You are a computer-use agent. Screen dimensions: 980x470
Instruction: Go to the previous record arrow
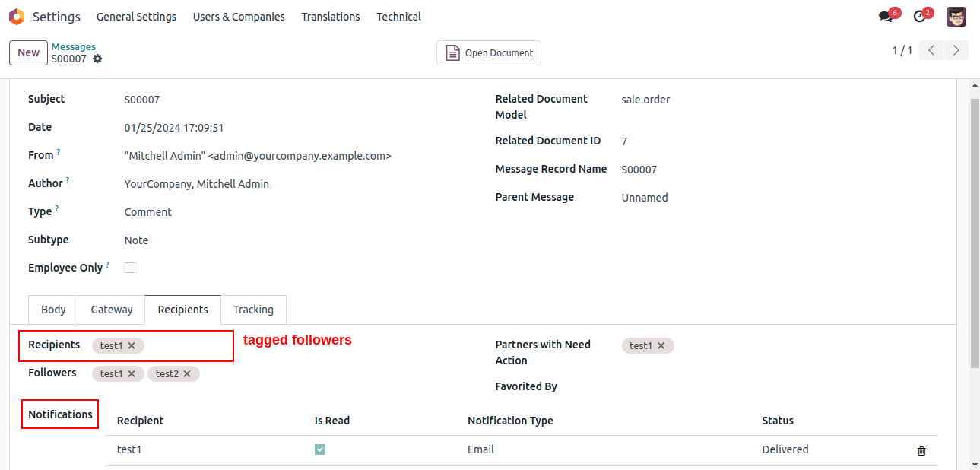click(x=931, y=51)
